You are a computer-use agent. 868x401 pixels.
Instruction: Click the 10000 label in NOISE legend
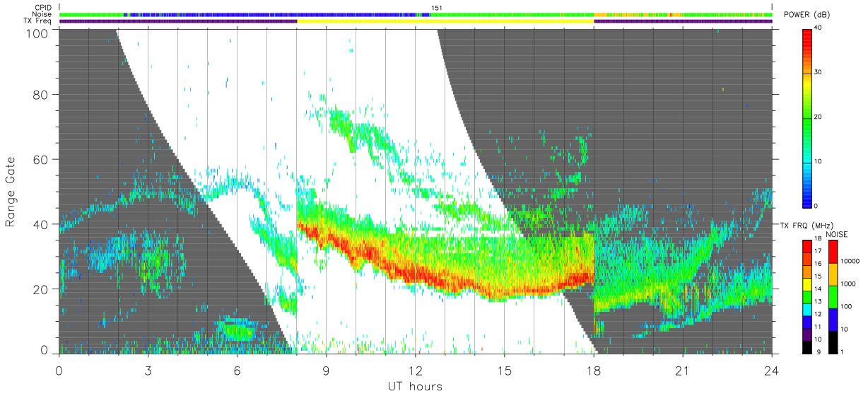(850, 261)
